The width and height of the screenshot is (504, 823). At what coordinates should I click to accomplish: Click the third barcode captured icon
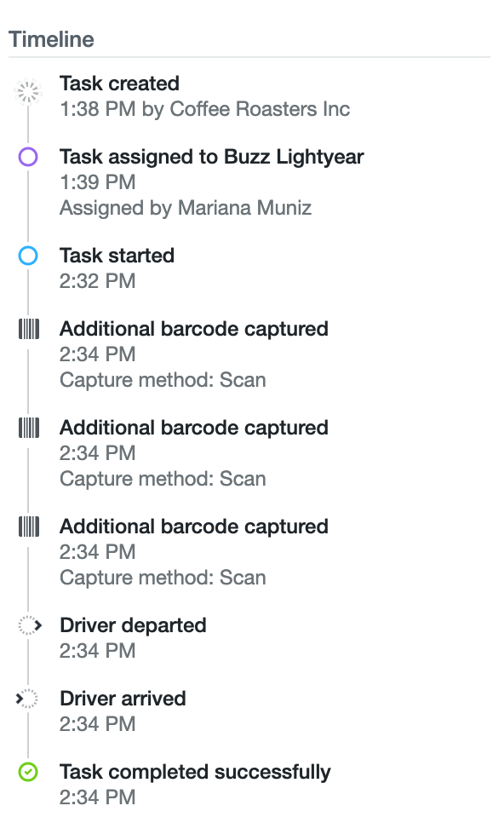point(29,527)
